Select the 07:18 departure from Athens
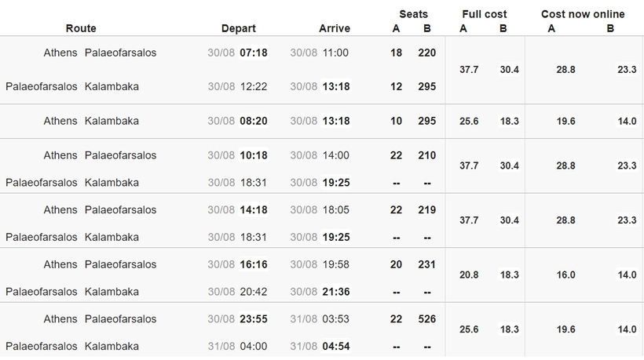Viewport: 644px width, 360px height. click(x=254, y=53)
